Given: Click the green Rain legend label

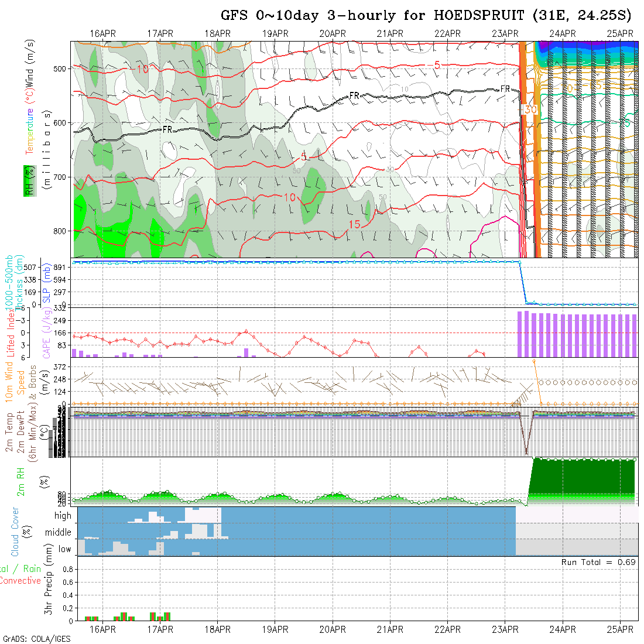Looking at the screenshot, I should tap(32, 569).
